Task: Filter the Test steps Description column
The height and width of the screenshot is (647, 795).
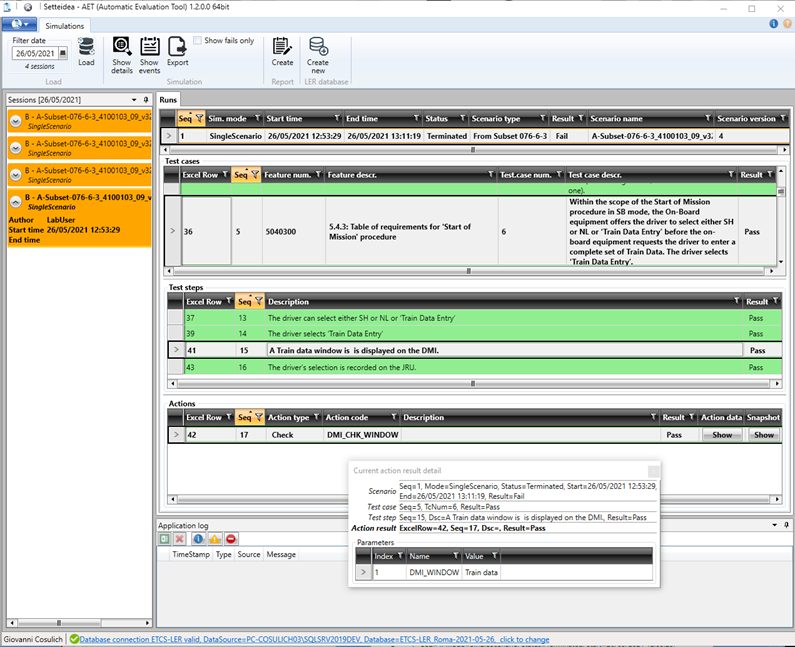Action: (736, 301)
